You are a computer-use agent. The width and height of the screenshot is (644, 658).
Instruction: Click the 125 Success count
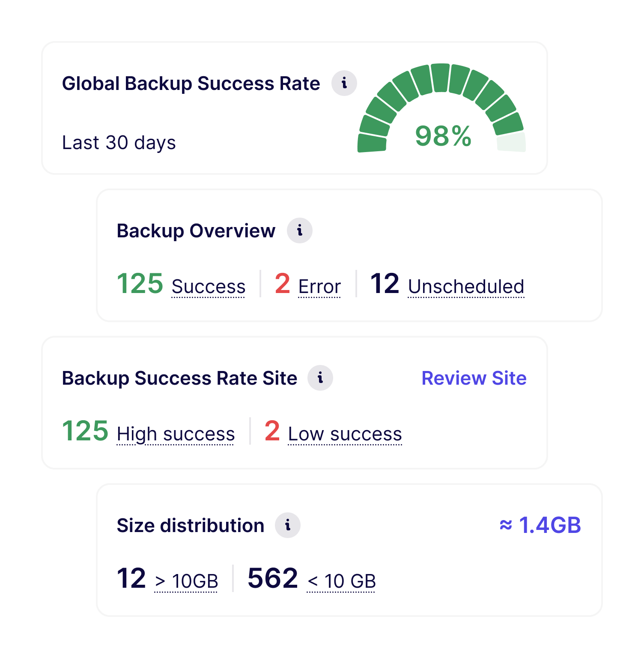coord(181,285)
